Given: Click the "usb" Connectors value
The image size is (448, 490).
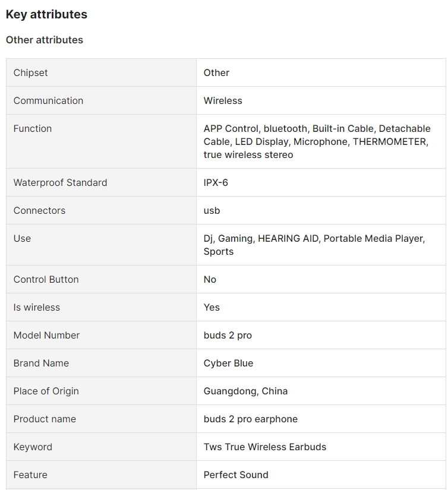Looking at the screenshot, I should point(212,210).
